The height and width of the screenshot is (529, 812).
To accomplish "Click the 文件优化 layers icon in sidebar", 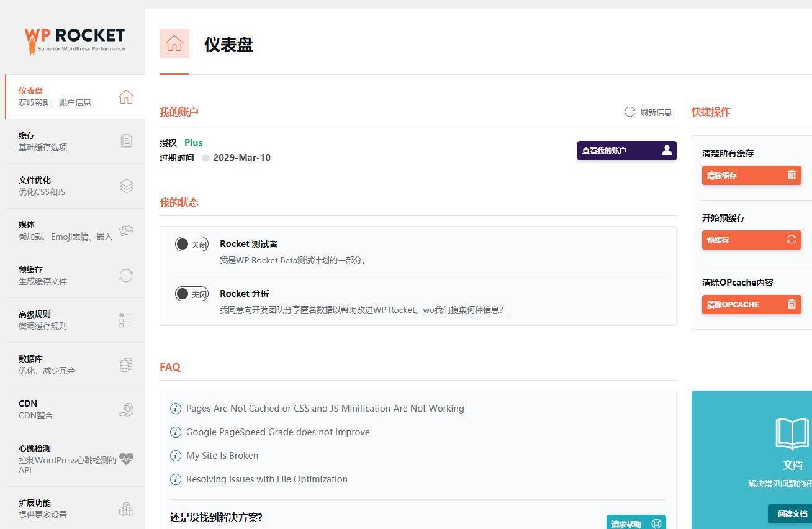I will coord(126,186).
